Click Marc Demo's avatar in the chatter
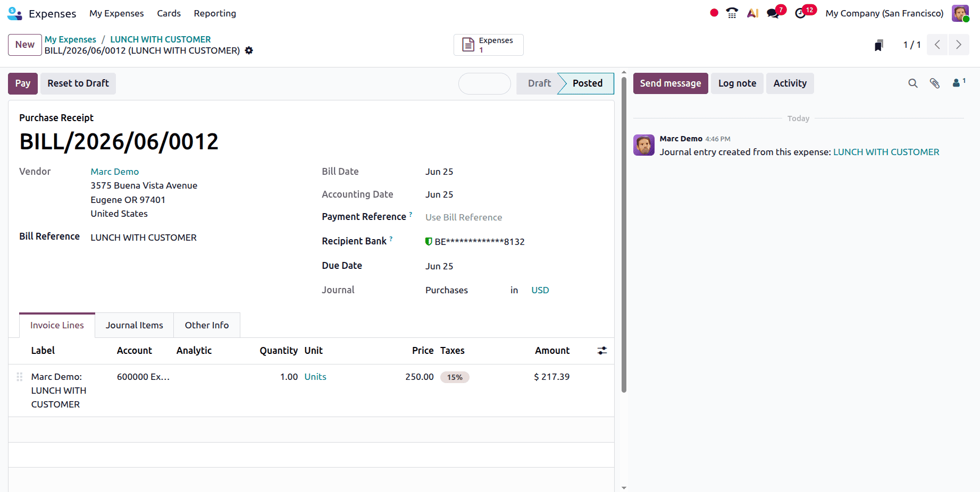Screen dimensions: 980x492 tap(644, 145)
